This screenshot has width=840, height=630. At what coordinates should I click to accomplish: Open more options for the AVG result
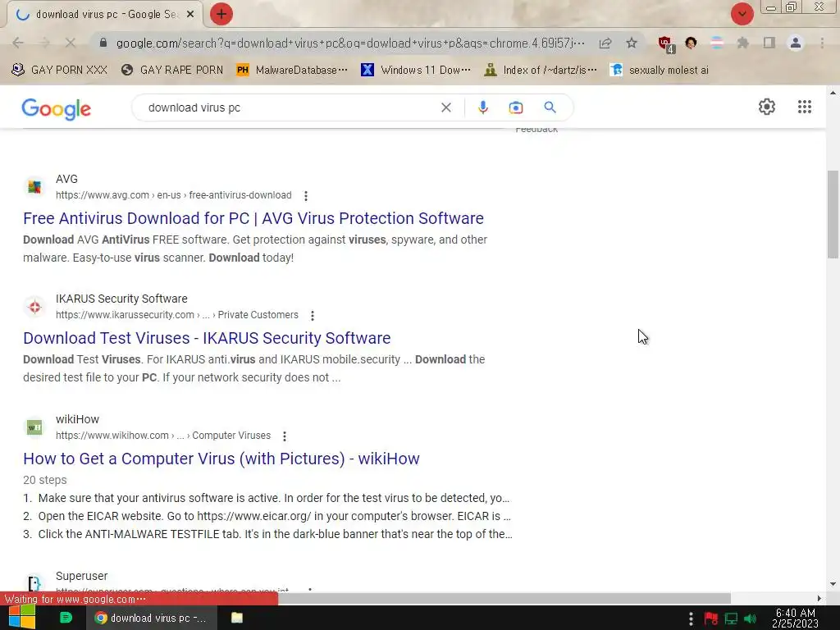pyautogui.click(x=306, y=196)
